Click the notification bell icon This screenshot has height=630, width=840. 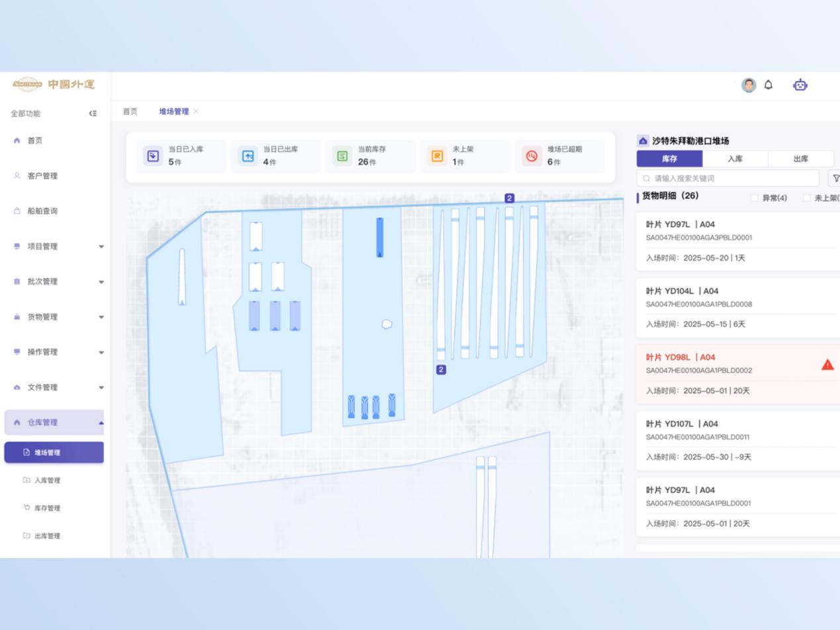769,85
